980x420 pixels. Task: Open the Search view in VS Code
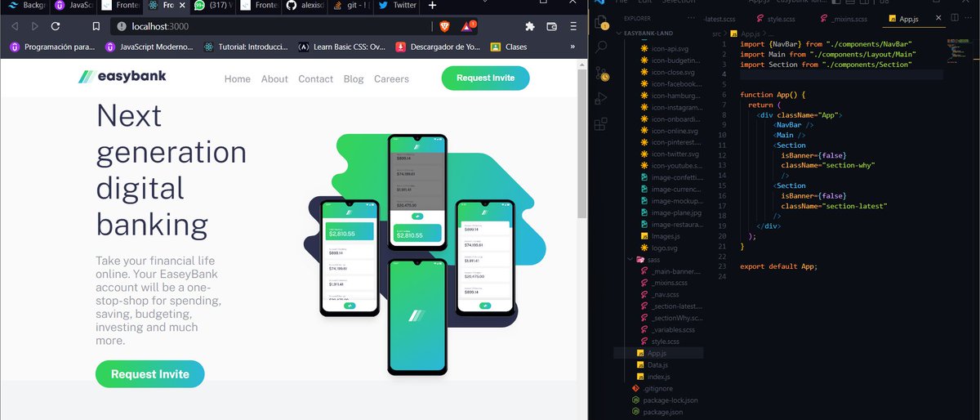point(602,47)
